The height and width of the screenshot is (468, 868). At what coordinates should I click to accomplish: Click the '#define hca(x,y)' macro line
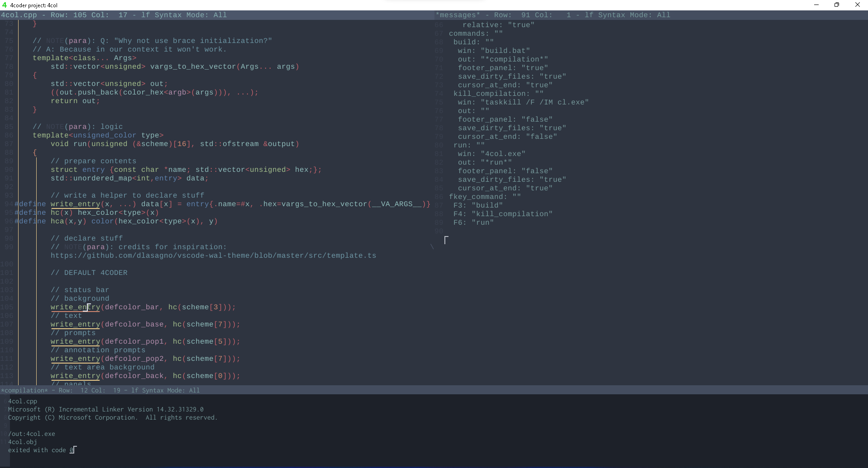pos(116,221)
